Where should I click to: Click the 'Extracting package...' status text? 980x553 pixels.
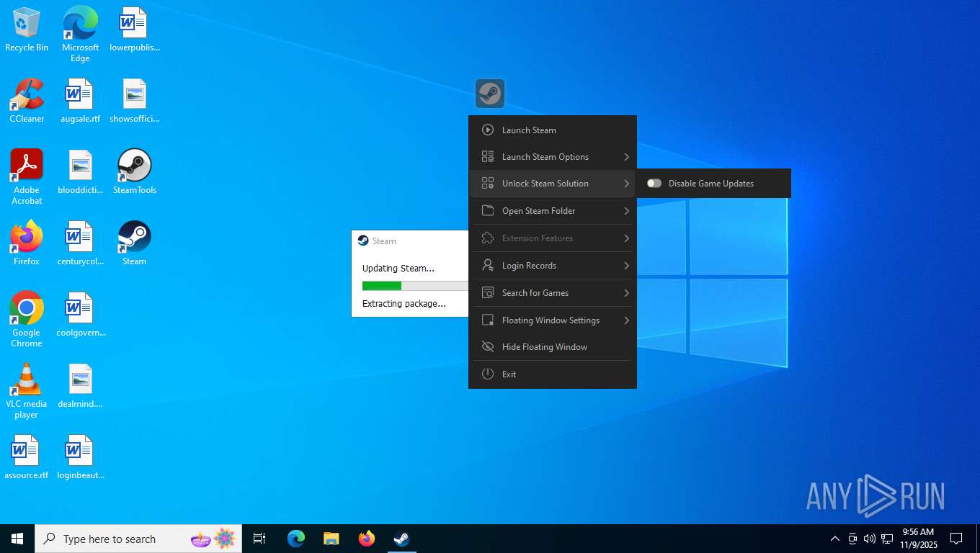tap(404, 304)
